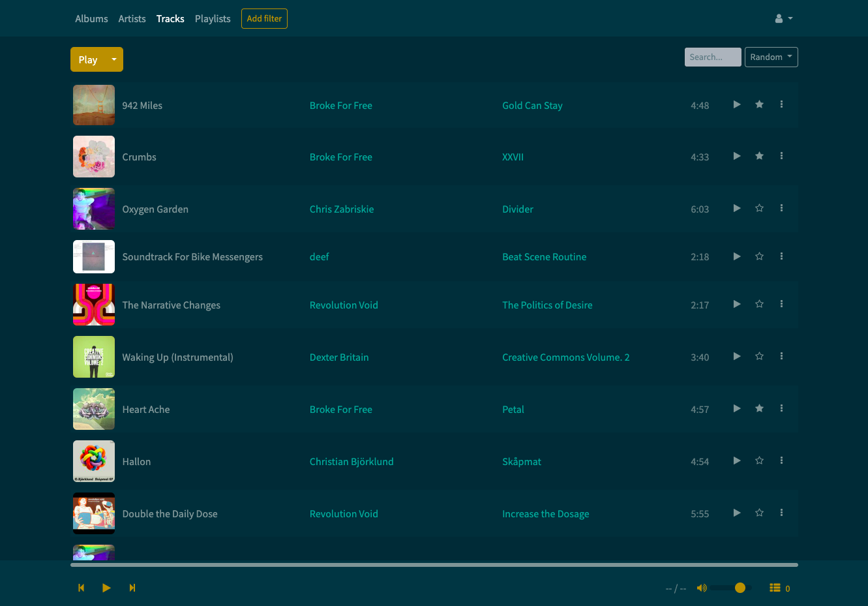The height and width of the screenshot is (606, 868).
Task: Open the user account dropdown
Action: (783, 18)
